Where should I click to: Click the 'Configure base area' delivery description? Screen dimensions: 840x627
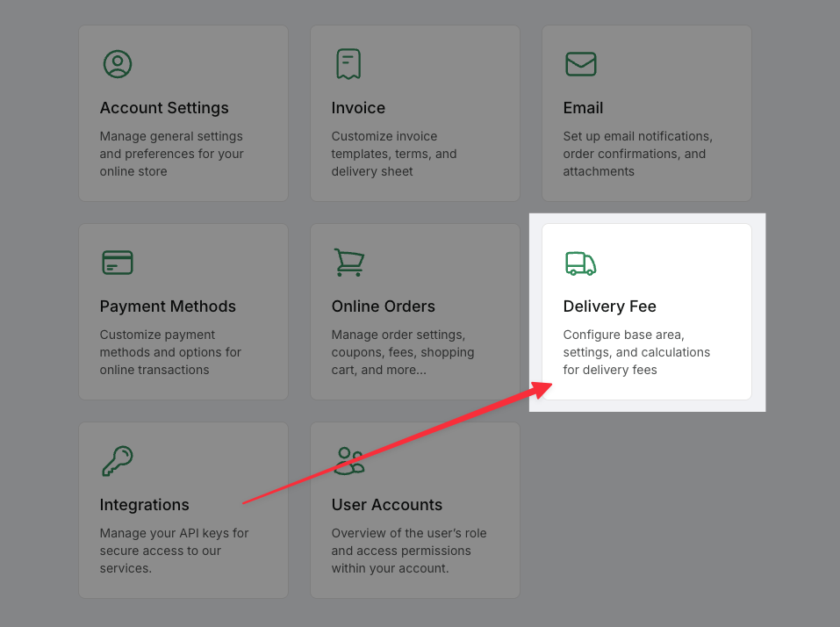[635, 352]
